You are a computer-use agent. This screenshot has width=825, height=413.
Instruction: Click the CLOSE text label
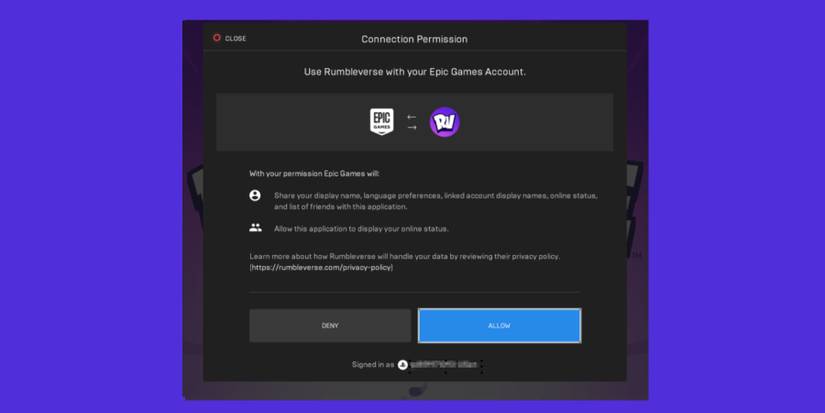point(235,39)
